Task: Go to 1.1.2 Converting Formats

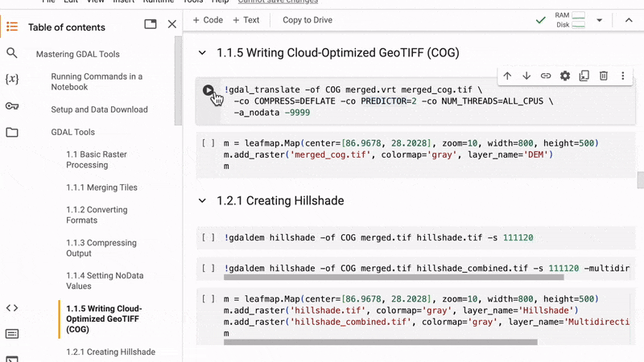Action: tap(97, 215)
